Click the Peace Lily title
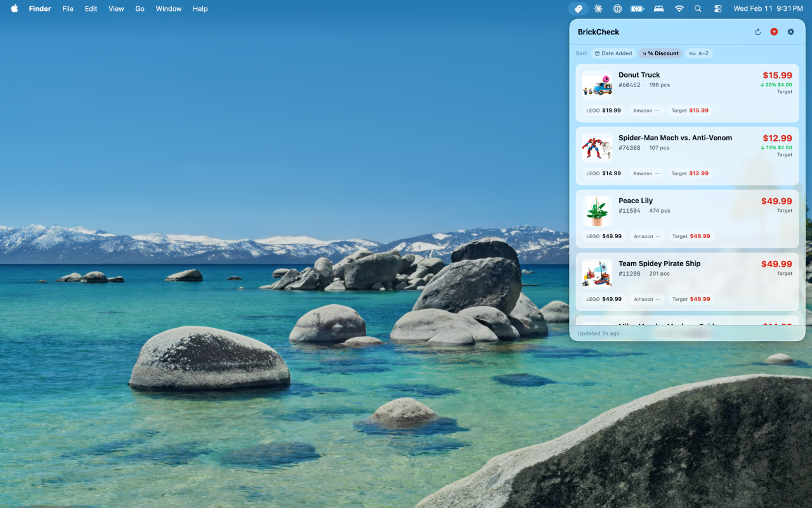Viewport: 812px width, 508px height. coord(636,201)
